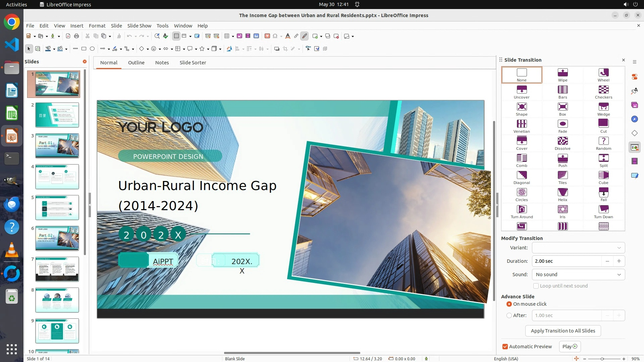Open the sidebar settings menu
This screenshot has height=362, width=644.
click(x=634, y=62)
